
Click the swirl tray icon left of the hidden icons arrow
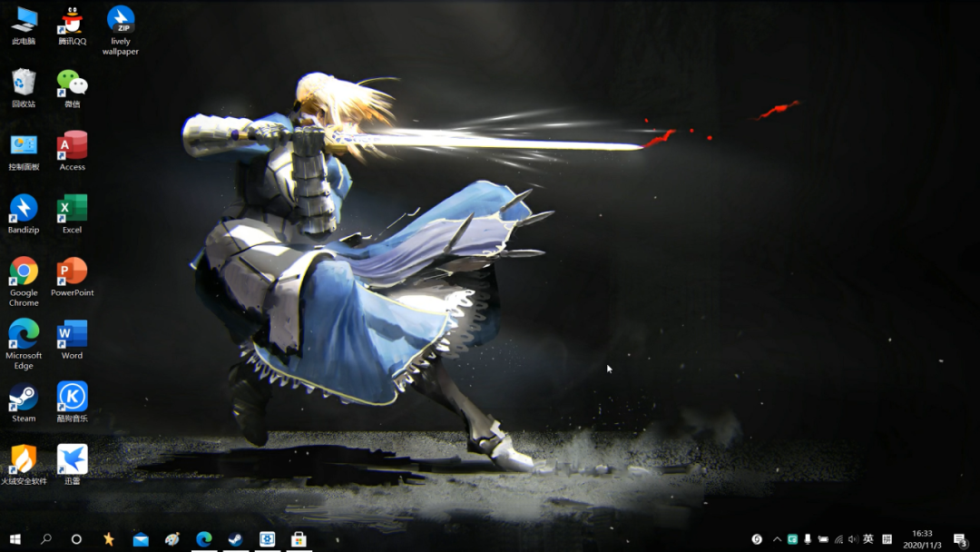[757, 539]
